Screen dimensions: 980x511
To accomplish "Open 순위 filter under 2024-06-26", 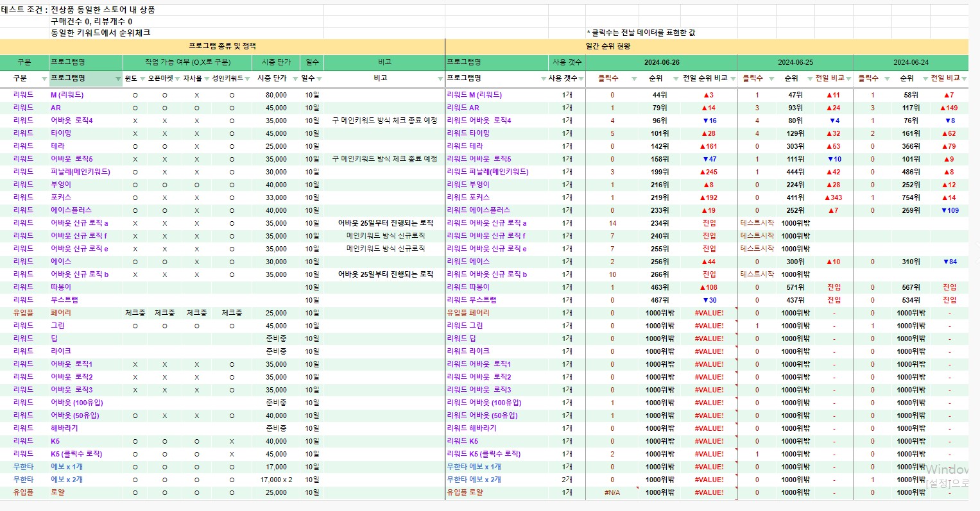I will tap(676, 79).
